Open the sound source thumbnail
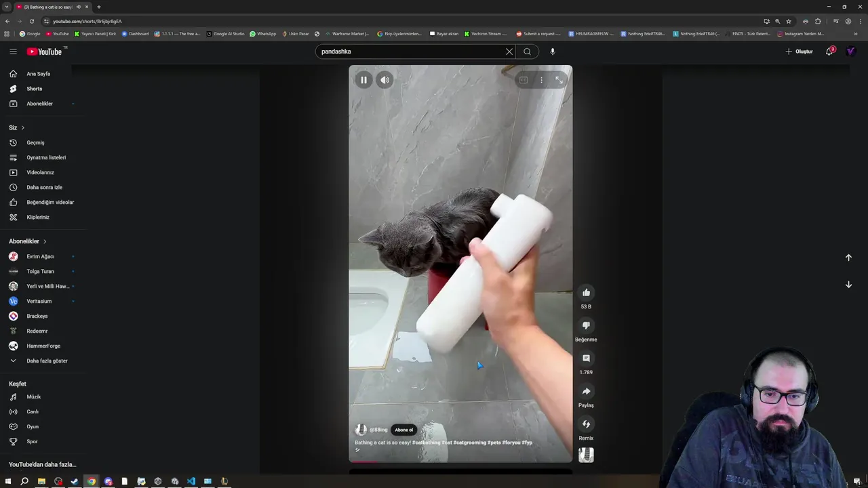The width and height of the screenshot is (868, 488). (586, 455)
